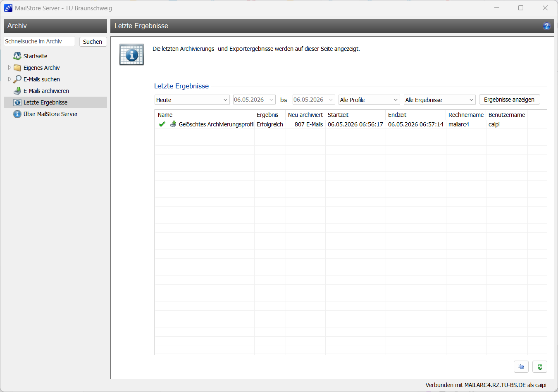Sort by the Startzeit column header
Screen dimensions: 558x392
pyautogui.click(x=355, y=115)
